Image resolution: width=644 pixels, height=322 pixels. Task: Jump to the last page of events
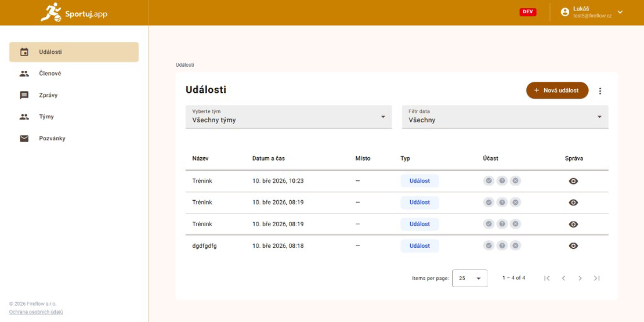(596, 278)
